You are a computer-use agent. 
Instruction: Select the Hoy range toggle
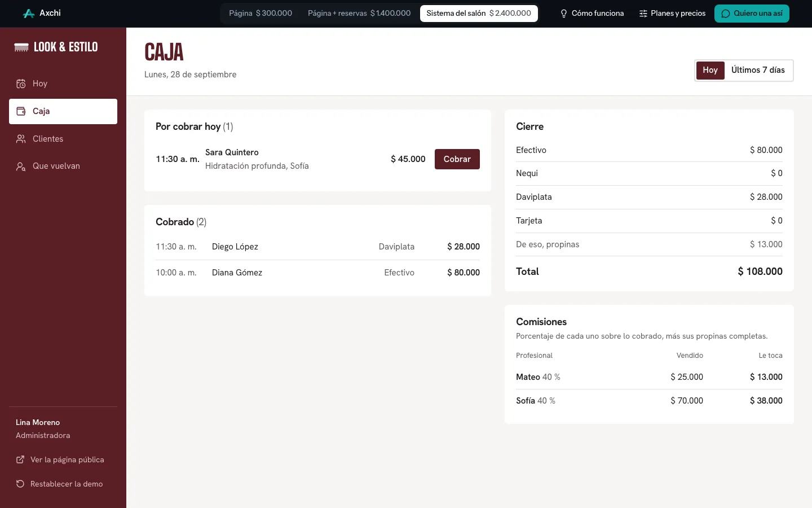tap(710, 70)
